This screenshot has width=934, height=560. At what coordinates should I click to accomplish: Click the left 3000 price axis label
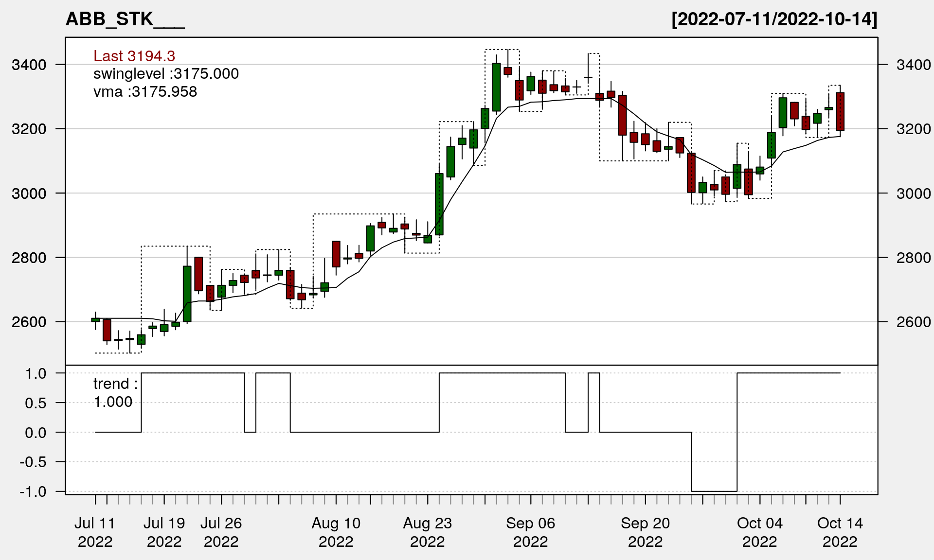pos(29,193)
